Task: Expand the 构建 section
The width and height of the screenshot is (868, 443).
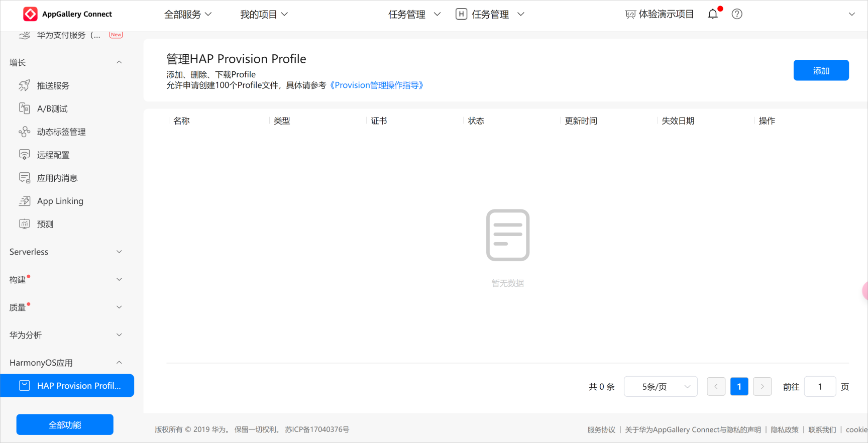Action: point(119,279)
